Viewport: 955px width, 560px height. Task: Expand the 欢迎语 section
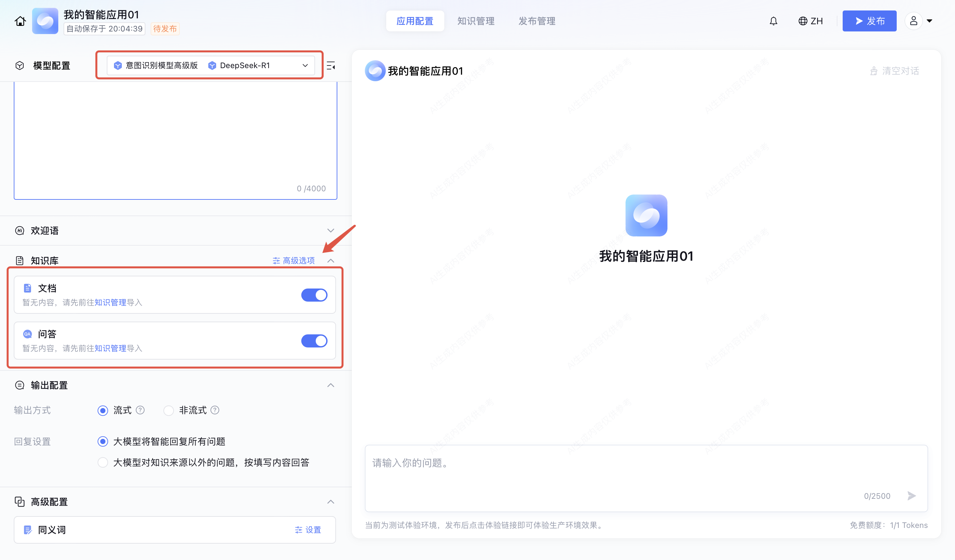point(330,230)
